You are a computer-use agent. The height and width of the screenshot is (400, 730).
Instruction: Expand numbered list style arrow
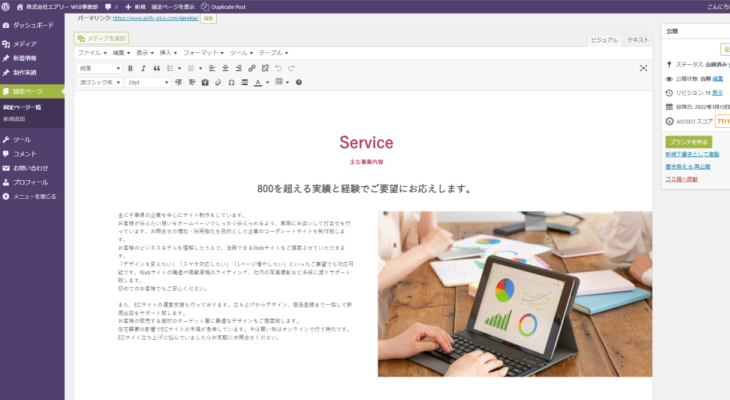pyautogui.click(x=201, y=68)
